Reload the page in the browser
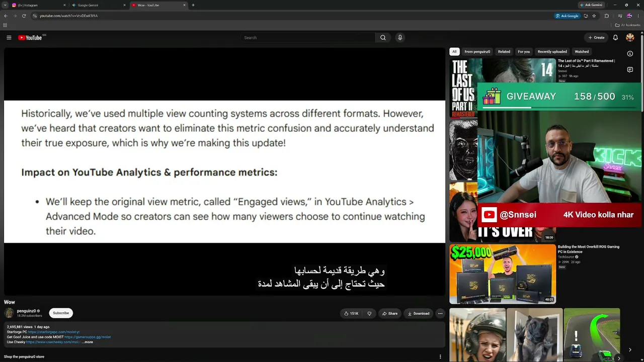 click(24, 16)
